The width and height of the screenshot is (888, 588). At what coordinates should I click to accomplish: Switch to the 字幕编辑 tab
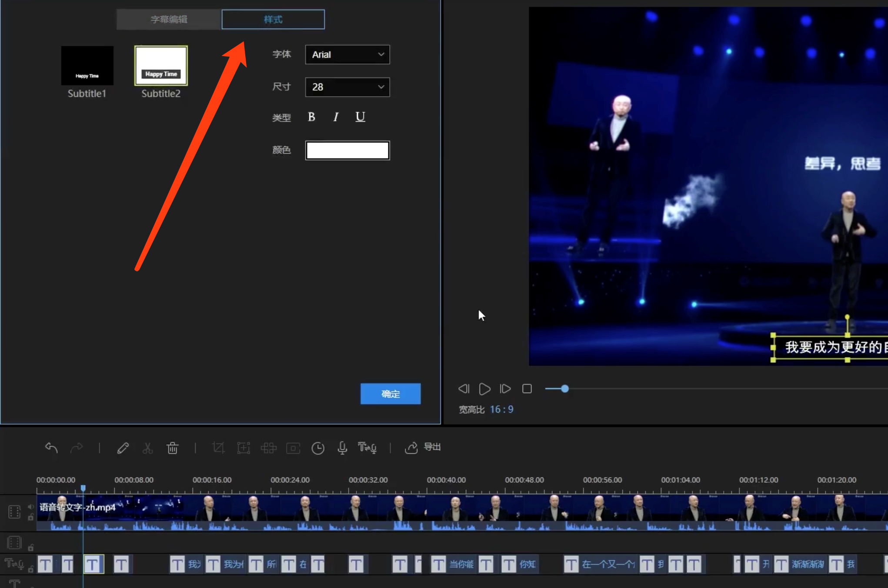(x=169, y=20)
